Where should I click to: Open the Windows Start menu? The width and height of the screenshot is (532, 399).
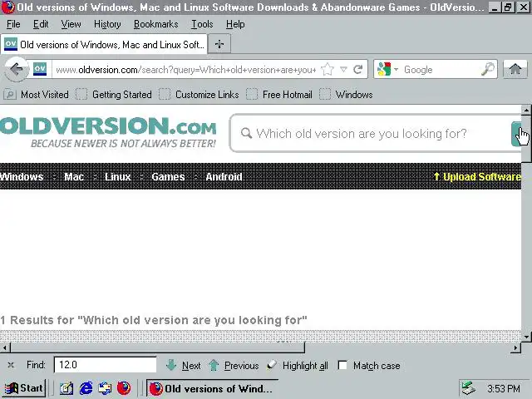coord(24,388)
